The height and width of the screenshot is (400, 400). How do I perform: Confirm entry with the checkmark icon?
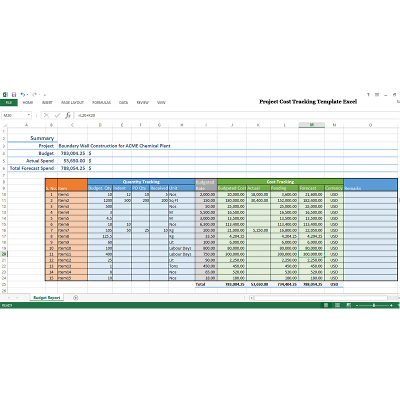point(57,115)
